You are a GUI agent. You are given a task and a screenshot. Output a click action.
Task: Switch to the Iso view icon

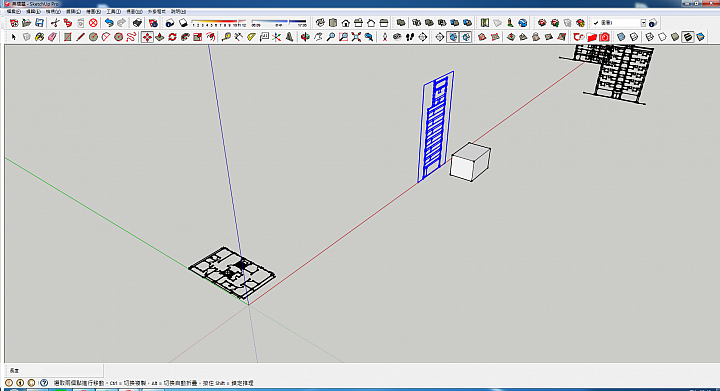pyautogui.click(x=320, y=22)
